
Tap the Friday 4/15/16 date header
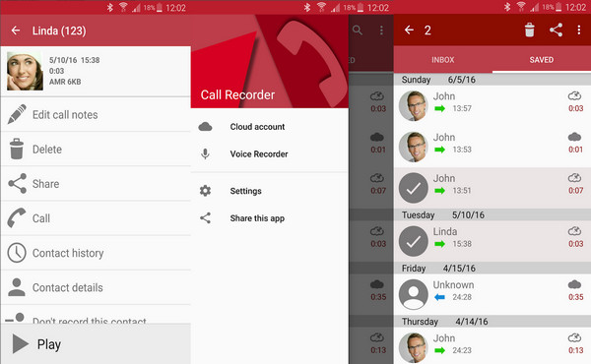tap(492, 269)
